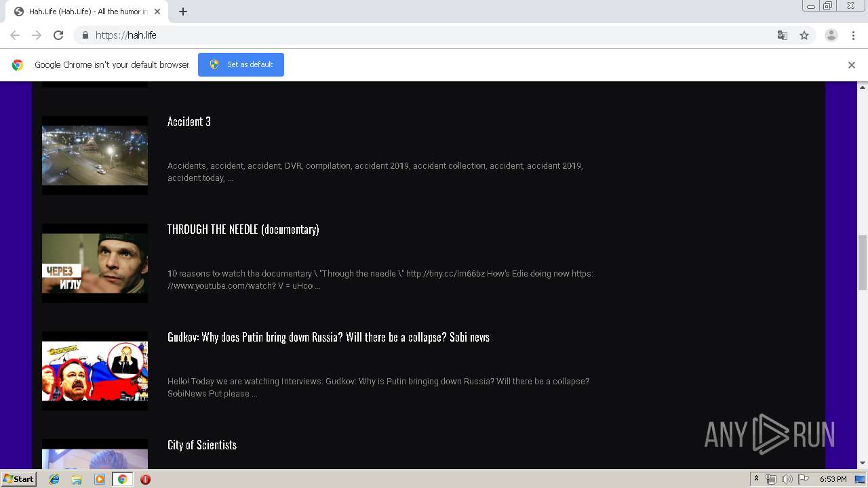Reload the hah.life page
The image size is (868, 488).
pyautogui.click(x=58, y=35)
